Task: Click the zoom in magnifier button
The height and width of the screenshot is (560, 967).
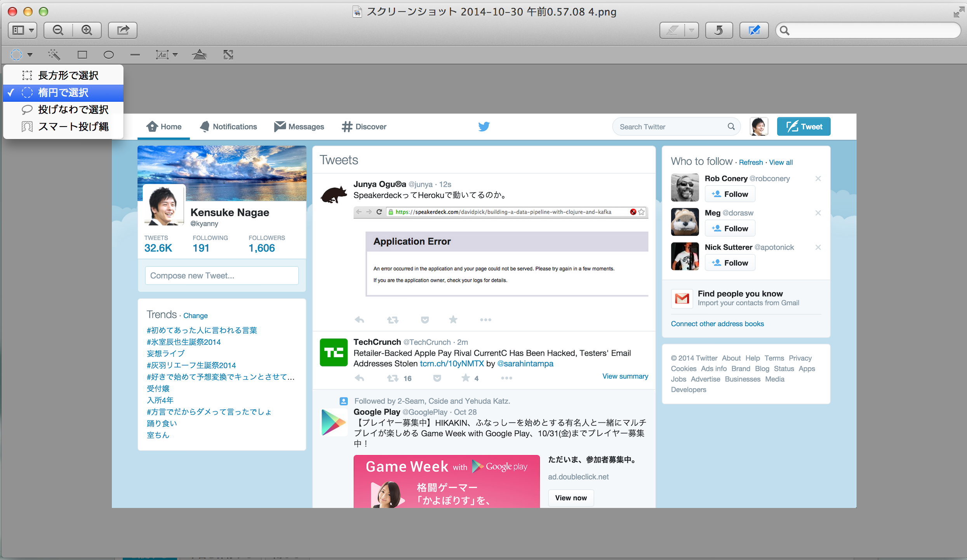Action: [87, 30]
